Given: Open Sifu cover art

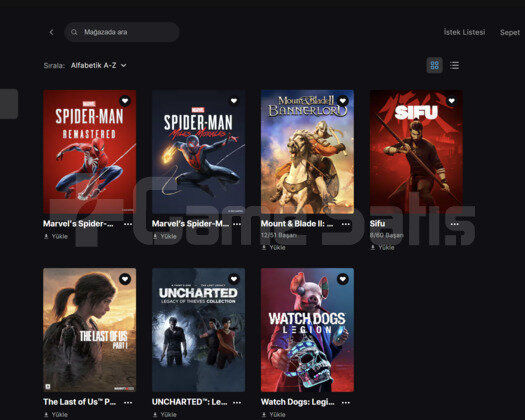Looking at the screenshot, I should (x=416, y=152).
